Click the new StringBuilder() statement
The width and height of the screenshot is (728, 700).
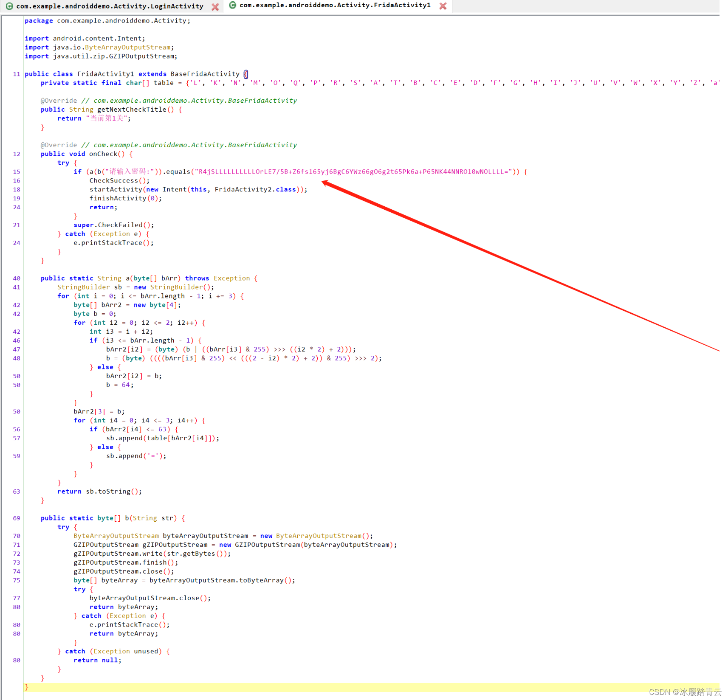[x=135, y=287]
